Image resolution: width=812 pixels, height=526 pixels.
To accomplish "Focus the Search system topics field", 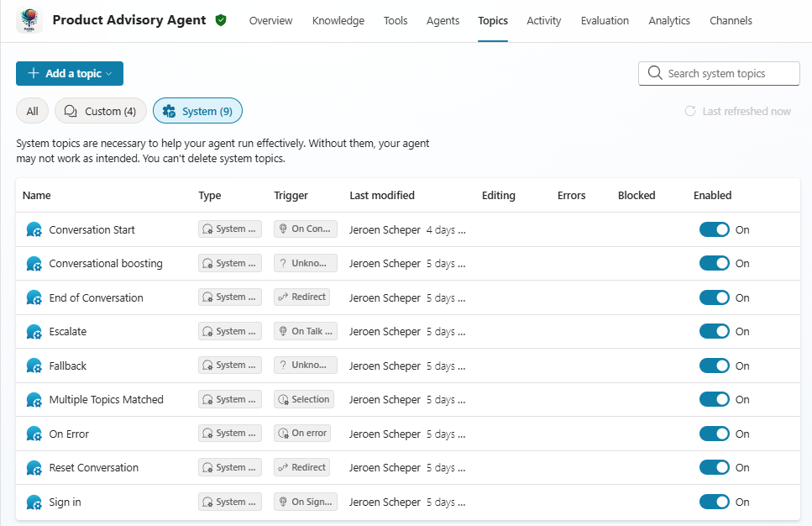I will tap(727, 74).
